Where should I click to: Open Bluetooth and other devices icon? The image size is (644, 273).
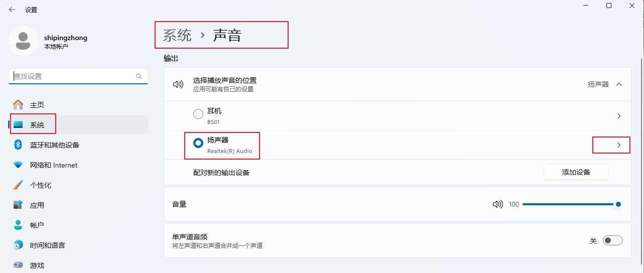point(18,145)
